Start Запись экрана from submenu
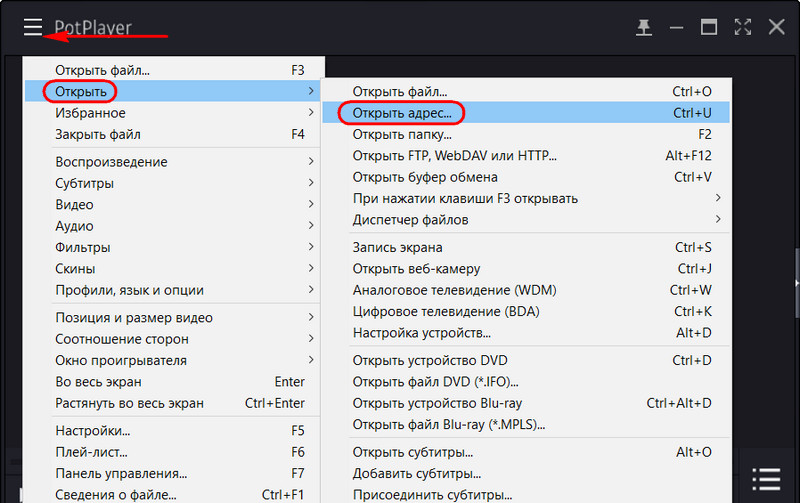Screen dimensions: 800x503 tap(526, 247)
